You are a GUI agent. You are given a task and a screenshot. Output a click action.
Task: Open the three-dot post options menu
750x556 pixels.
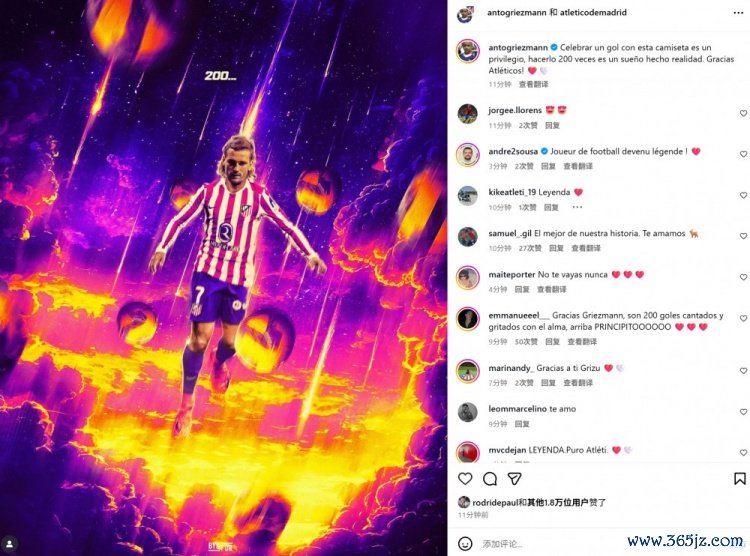coord(739,12)
